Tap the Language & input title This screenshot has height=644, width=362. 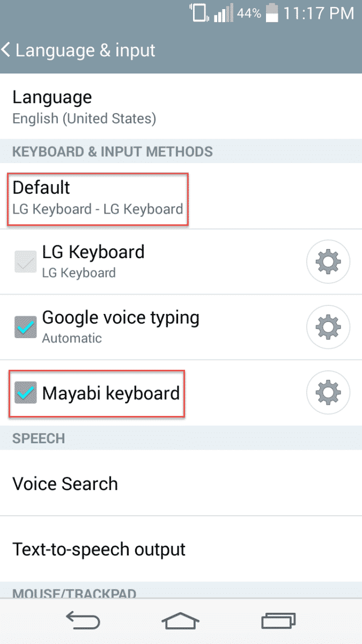85,50
